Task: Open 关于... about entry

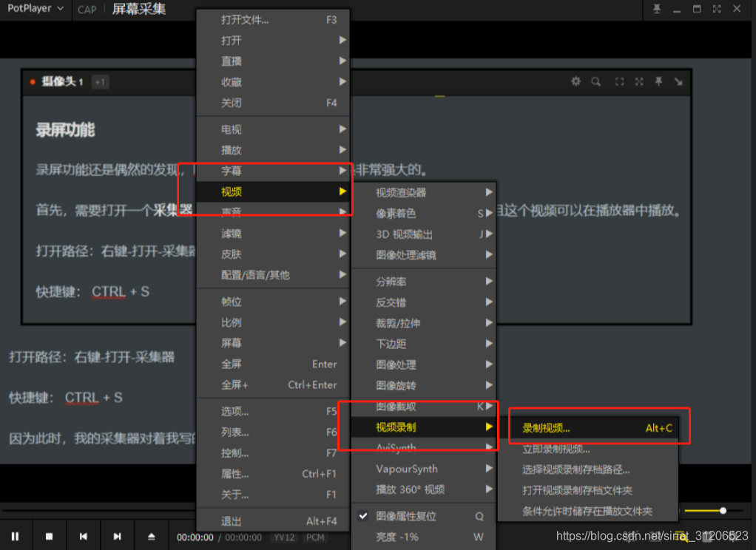Action: [x=273, y=495]
